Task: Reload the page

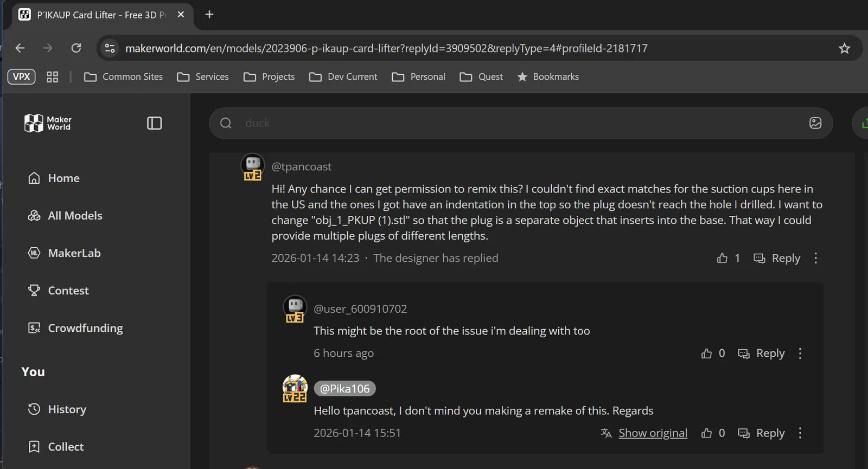Action: tap(76, 48)
